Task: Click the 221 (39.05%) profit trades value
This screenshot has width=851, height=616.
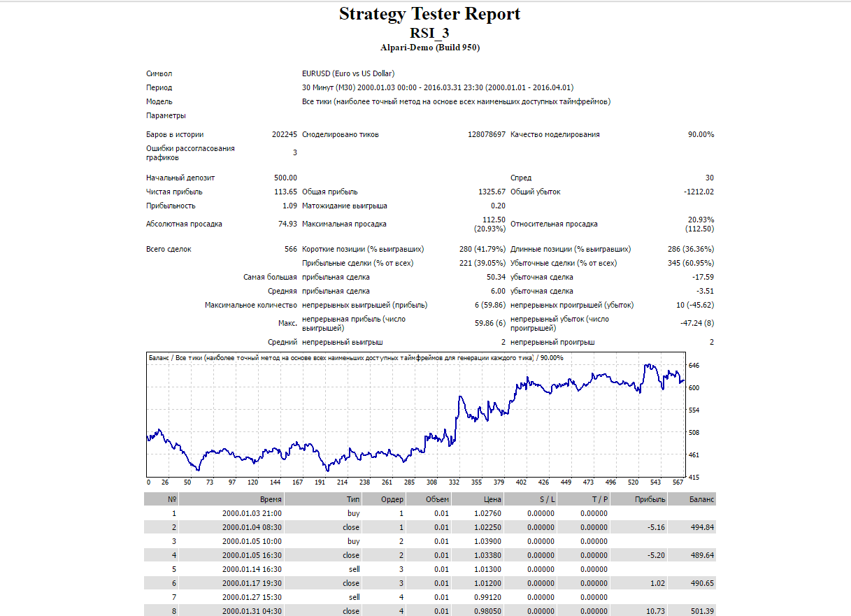Action: point(482,263)
